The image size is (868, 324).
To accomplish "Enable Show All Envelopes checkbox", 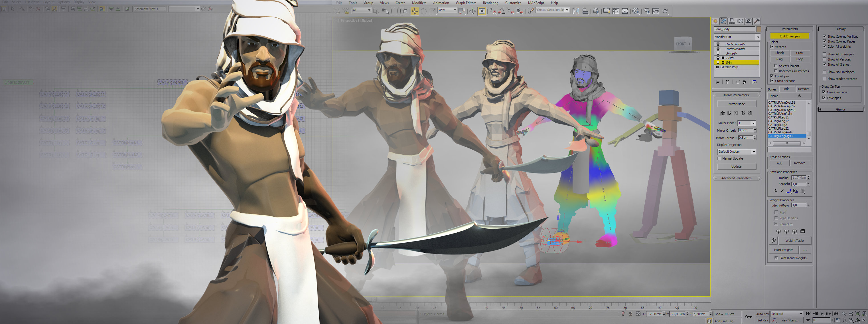I will pyautogui.click(x=824, y=54).
